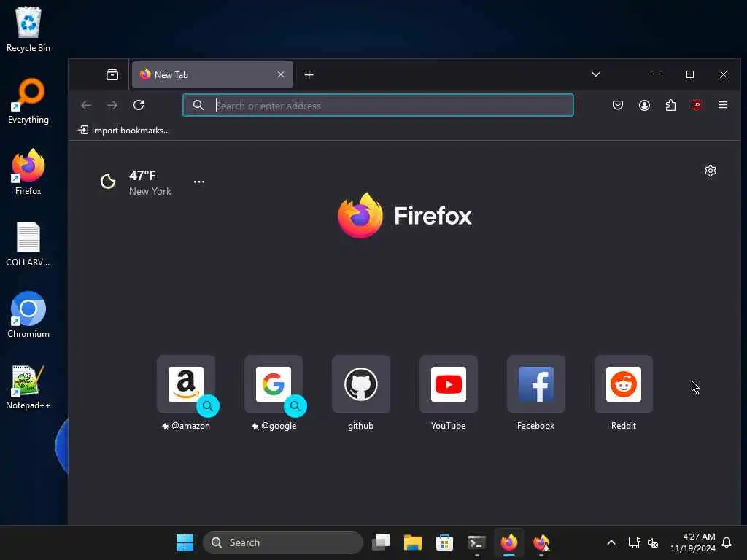The height and width of the screenshot is (560, 747).
Task: Open notifications bell icon
Action: [727, 542]
